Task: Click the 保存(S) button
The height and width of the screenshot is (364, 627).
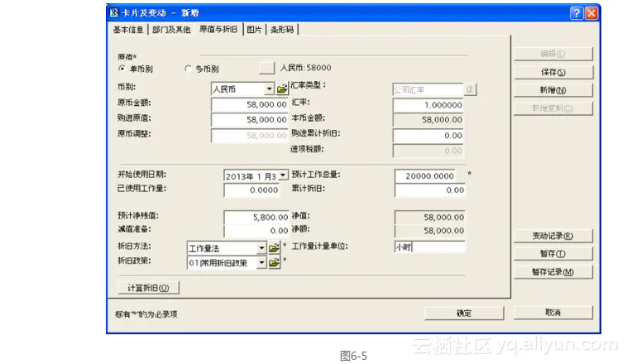Action: [553, 72]
